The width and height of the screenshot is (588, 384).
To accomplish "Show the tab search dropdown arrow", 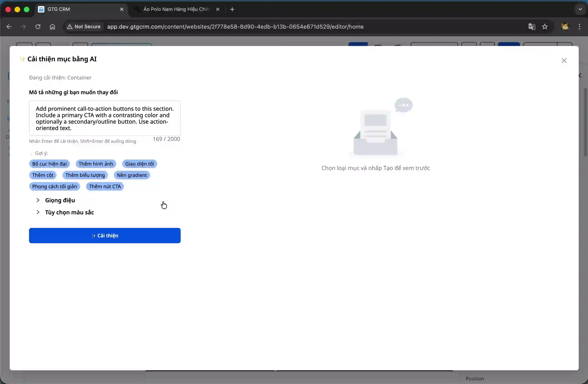I will point(580,9).
